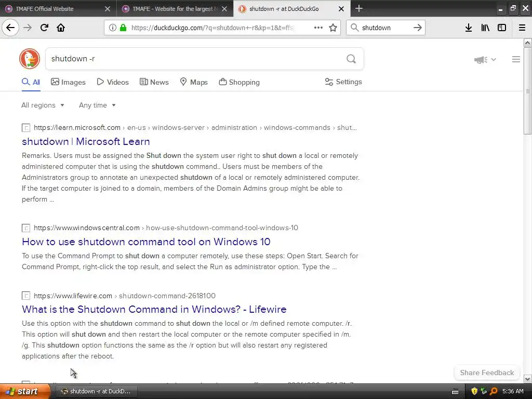Click the scrollbar down arrow
The width and height of the screenshot is (532, 399).
[x=528, y=379]
